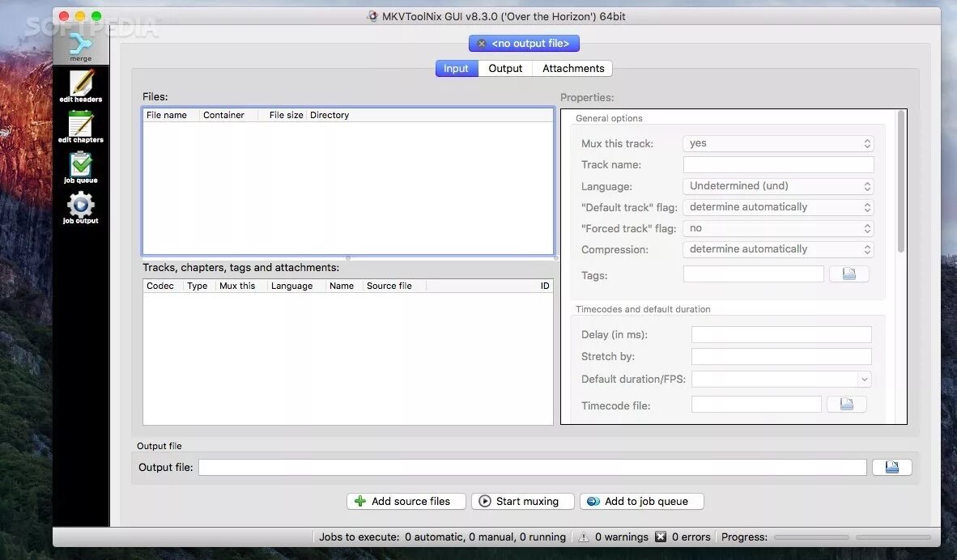957x560 pixels.
Task: Click the errors icon in status bar
Action: [661, 537]
